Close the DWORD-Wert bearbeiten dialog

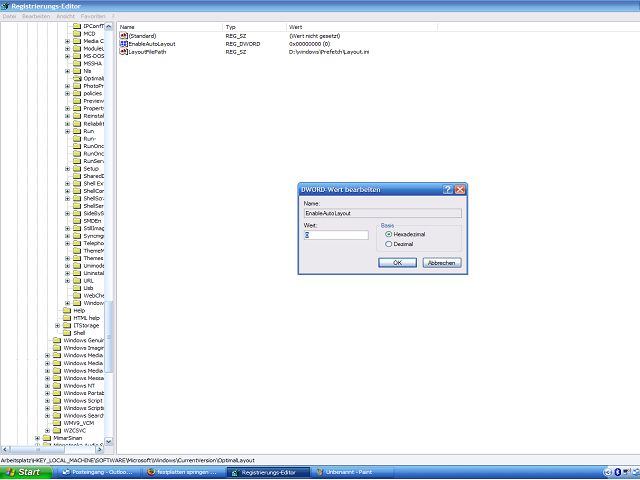point(460,189)
